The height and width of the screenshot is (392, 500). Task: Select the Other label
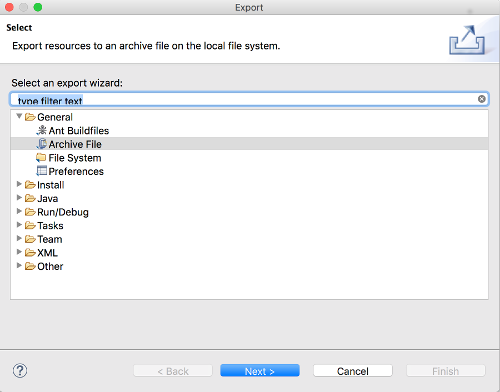pos(50,267)
